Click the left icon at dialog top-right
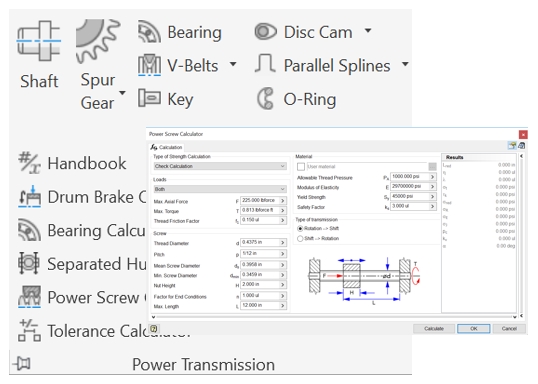The image size is (538, 384). tap(512, 146)
